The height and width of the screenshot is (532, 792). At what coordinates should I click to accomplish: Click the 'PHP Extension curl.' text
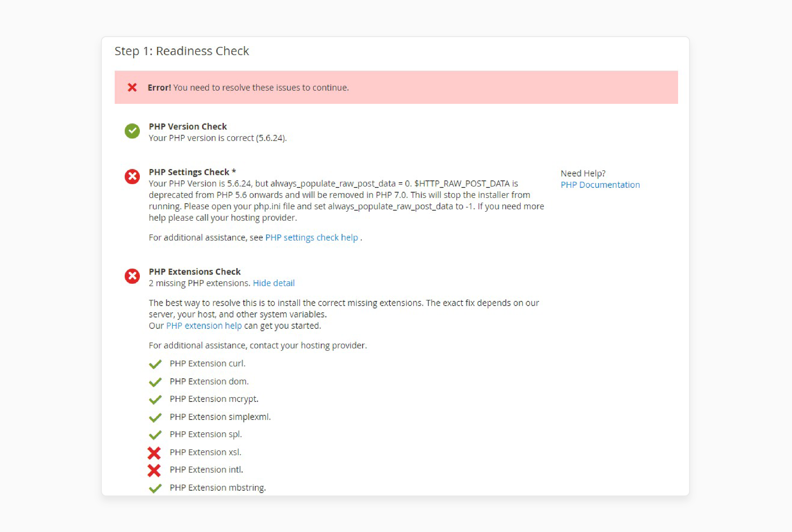(x=208, y=363)
